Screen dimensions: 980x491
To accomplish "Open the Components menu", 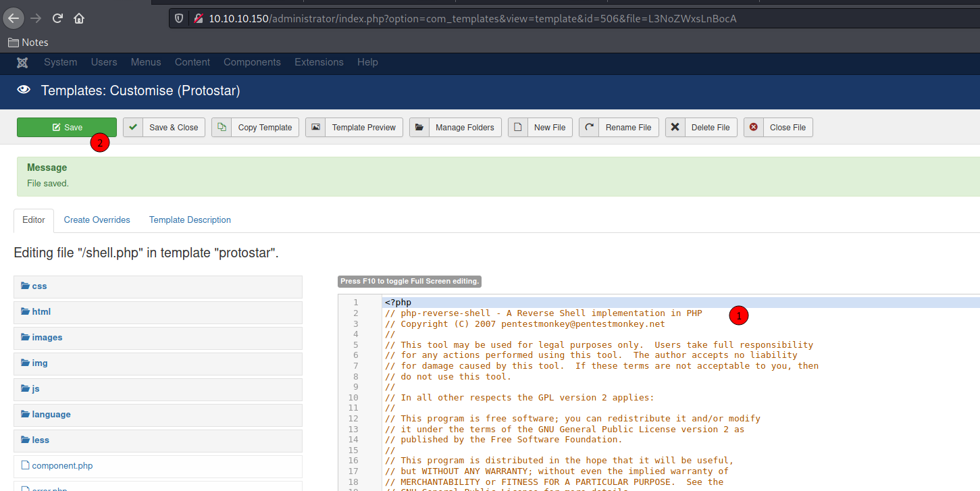I will coord(252,62).
